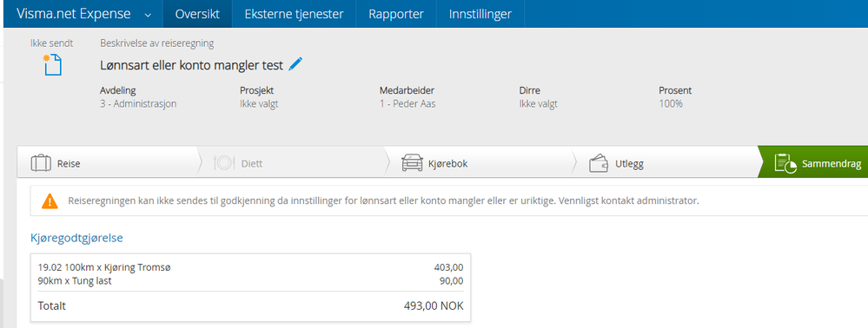Click the wallet icon in Utlegg step
Image resolution: width=868 pixels, height=328 pixels.
point(599,164)
